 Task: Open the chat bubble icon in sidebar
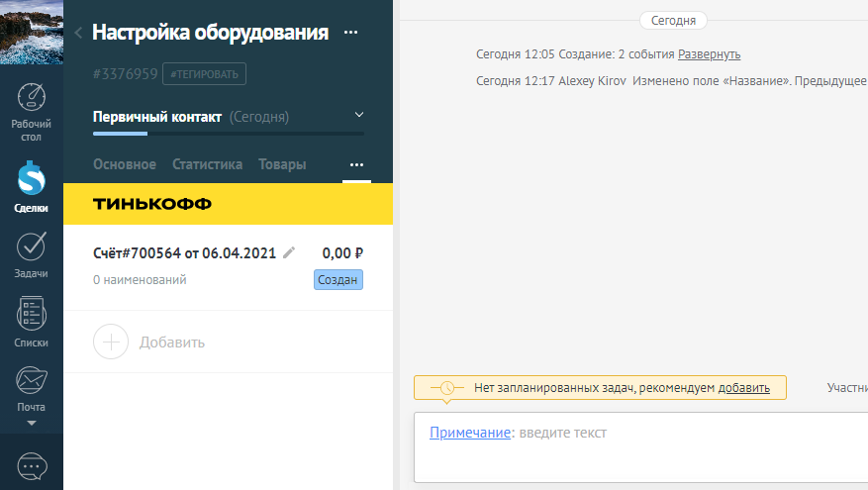pyautogui.click(x=32, y=466)
